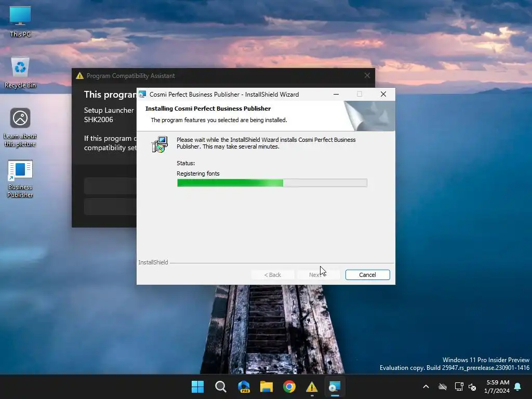This screenshot has width=532, height=399.
Task: Click the muted volume tray icon
Action: pos(472,387)
